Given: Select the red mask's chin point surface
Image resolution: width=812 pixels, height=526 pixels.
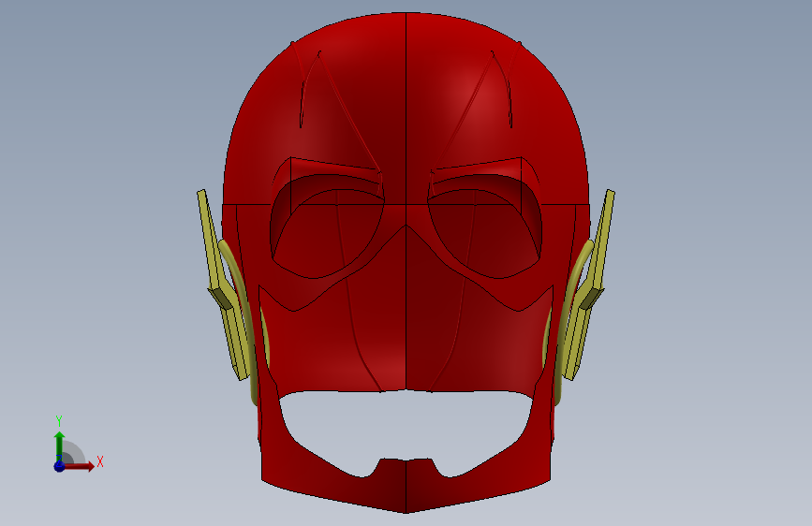Looking at the screenshot, I should [406, 487].
